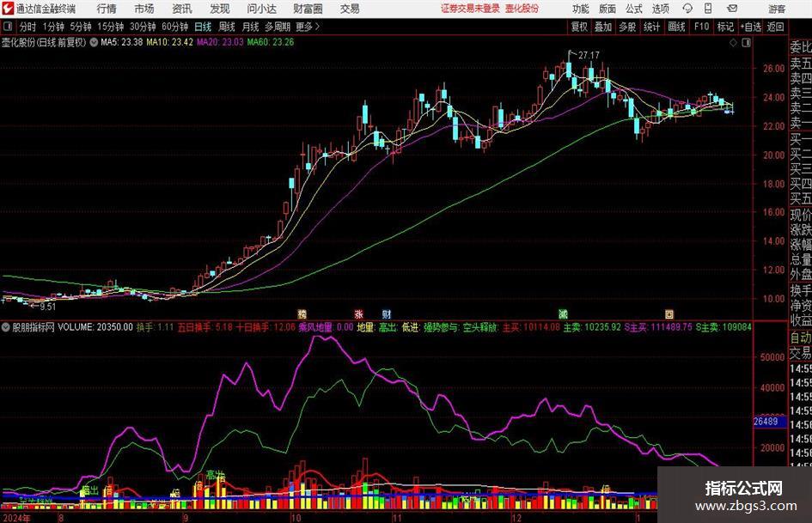Click the 榜 event marker on chart

point(302,313)
